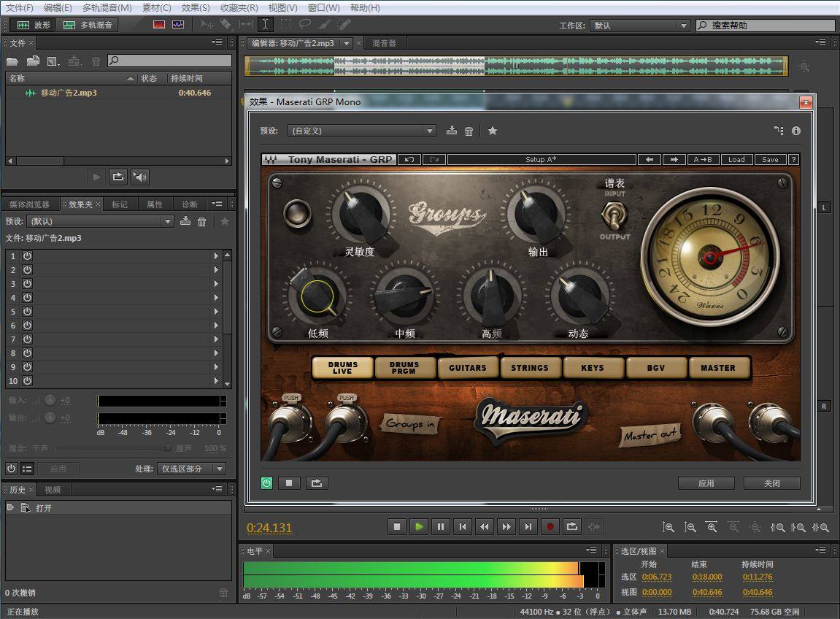Toggle power for effects rack slot 1

[x=28, y=256]
